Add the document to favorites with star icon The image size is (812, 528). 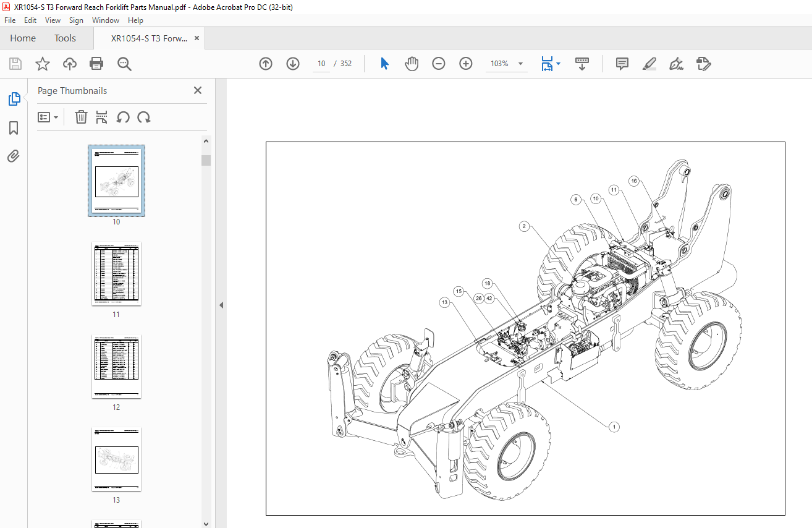click(x=42, y=64)
